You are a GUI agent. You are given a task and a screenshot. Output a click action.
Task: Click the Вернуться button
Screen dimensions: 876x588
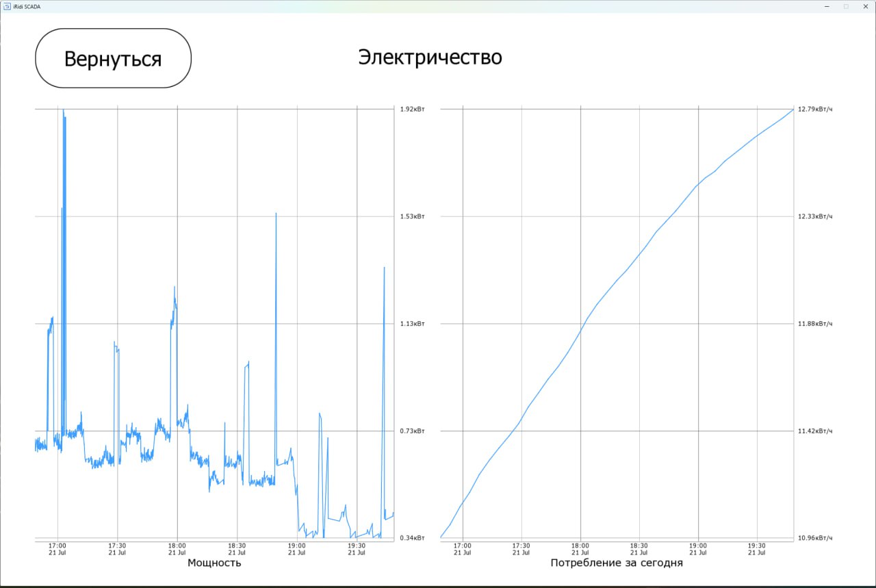pos(113,58)
